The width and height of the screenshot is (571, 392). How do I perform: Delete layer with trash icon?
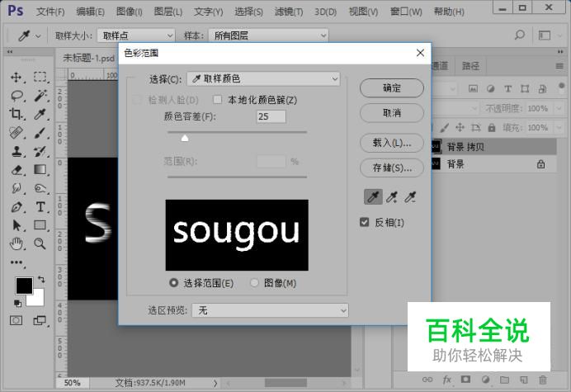pyautogui.click(x=543, y=380)
